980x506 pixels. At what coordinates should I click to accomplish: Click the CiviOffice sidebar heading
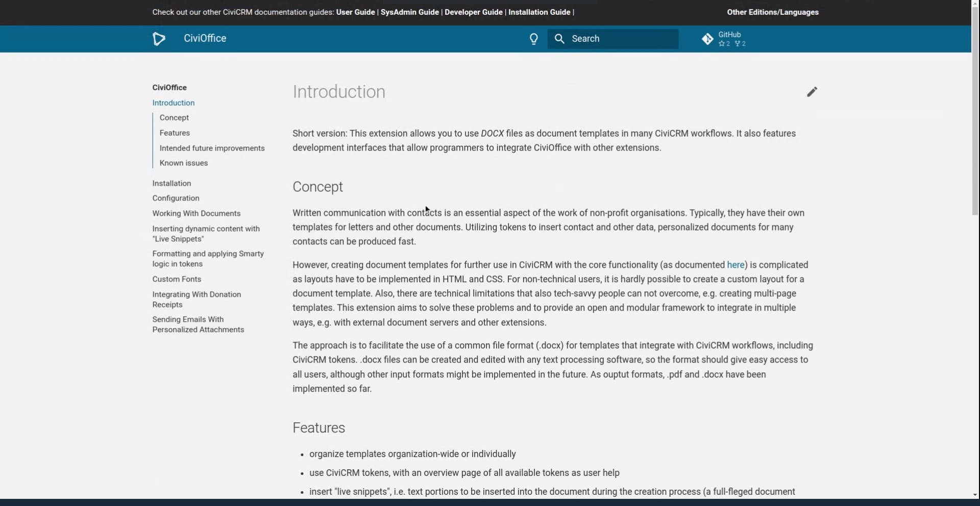169,87
